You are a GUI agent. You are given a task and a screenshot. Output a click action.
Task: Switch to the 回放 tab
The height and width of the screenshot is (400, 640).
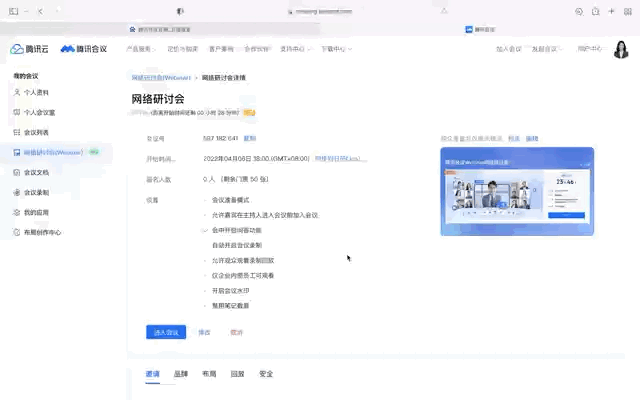click(237, 374)
